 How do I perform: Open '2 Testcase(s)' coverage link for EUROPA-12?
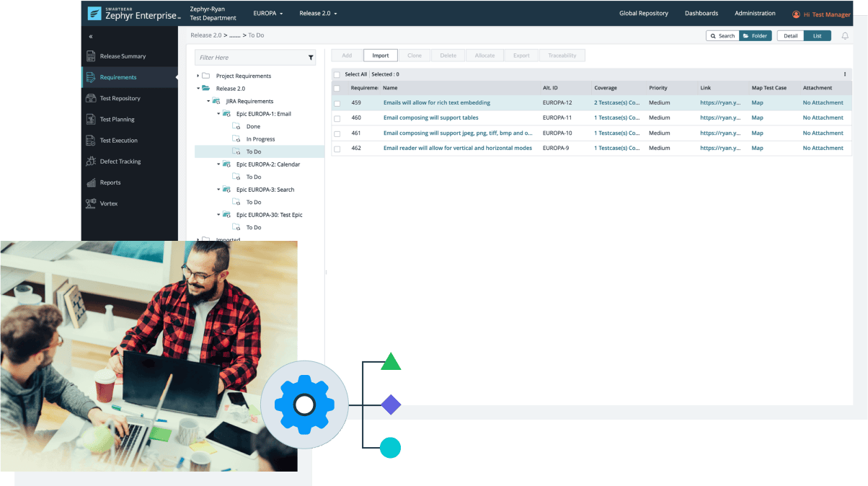(x=617, y=103)
